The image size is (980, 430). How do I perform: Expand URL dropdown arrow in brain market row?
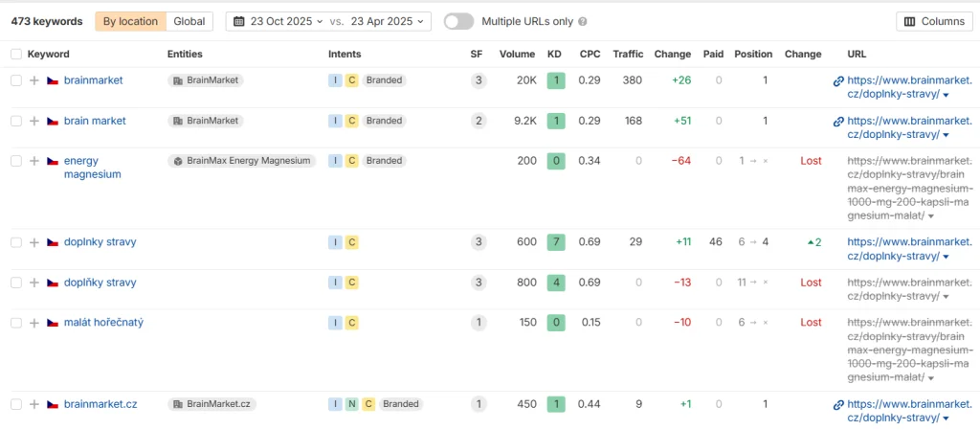tap(946, 136)
